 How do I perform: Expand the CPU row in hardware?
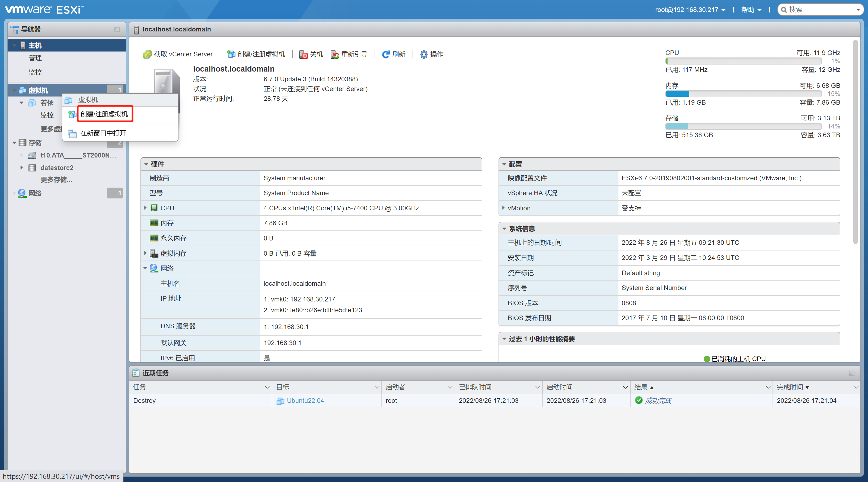coord(145,208)
